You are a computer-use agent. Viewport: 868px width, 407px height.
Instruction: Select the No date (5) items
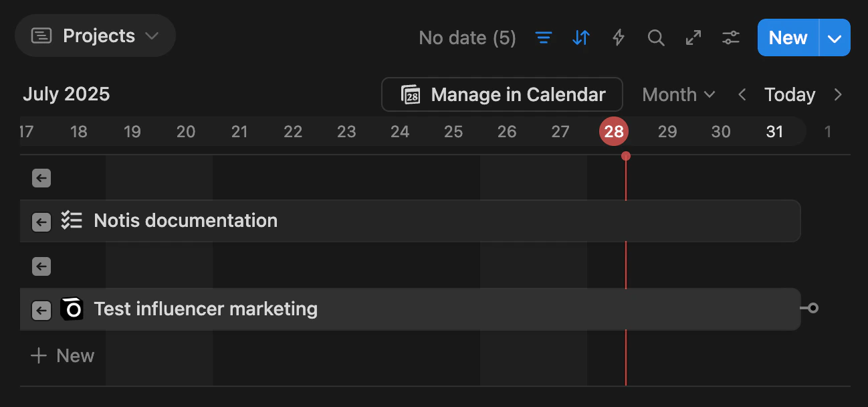click(467, 38)
